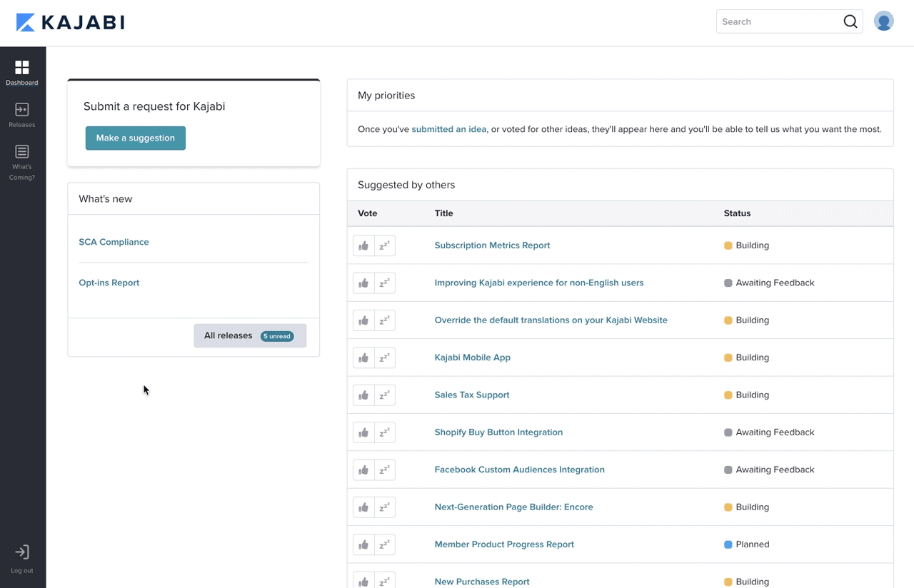914x588 pixels.
Task: Click Building status of Kajabi Mobile App
Action: (746, 358)
